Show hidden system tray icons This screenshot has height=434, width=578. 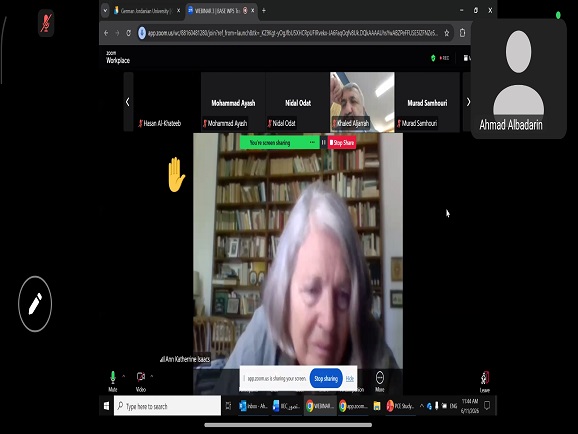pos(422,406)
